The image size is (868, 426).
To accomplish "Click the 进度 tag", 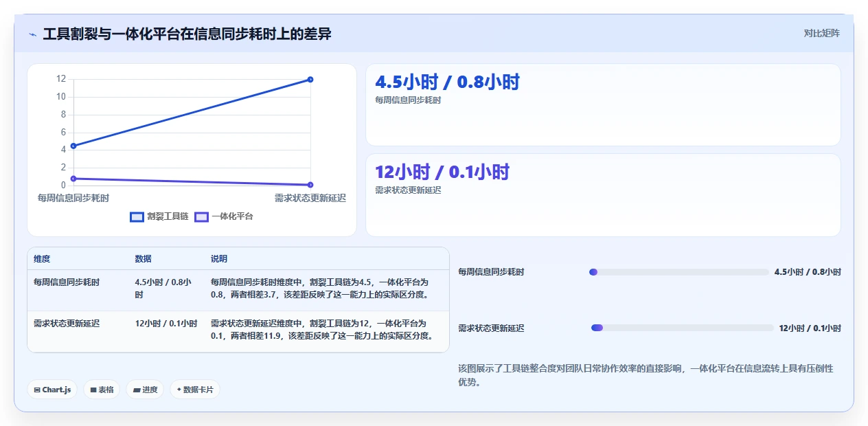I will pos(145,390).
